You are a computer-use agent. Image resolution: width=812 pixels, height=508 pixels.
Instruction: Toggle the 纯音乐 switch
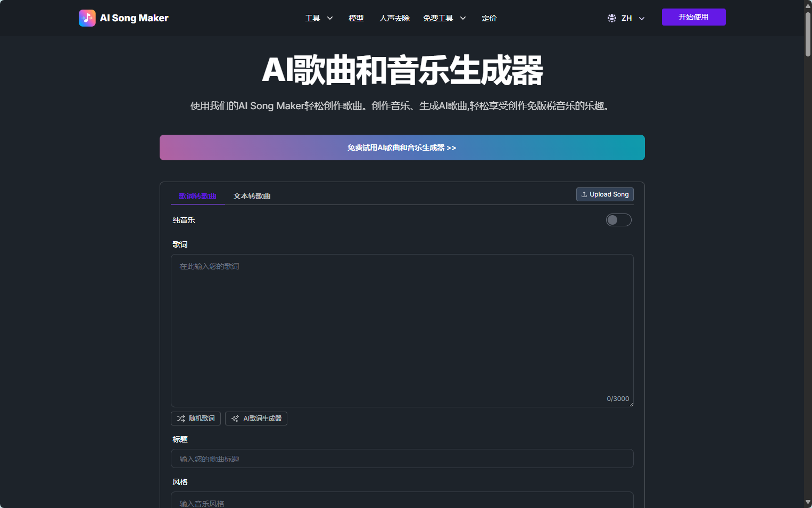click(x=619, y=220)
